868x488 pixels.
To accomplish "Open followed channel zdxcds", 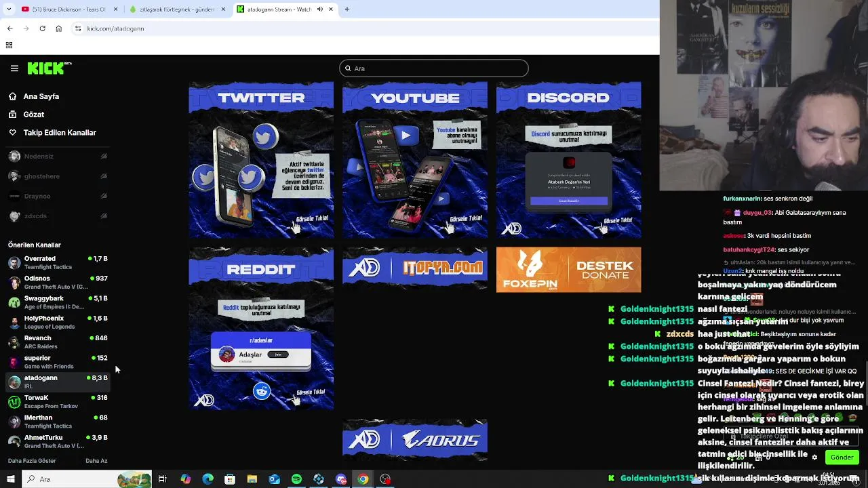I will point(58,216).
